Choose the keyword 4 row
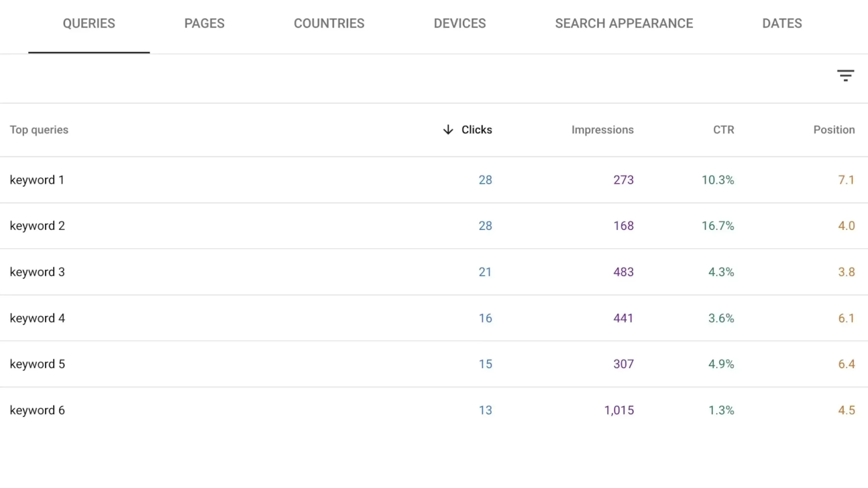Screen dimensions: 868x488 coord(37,318)
